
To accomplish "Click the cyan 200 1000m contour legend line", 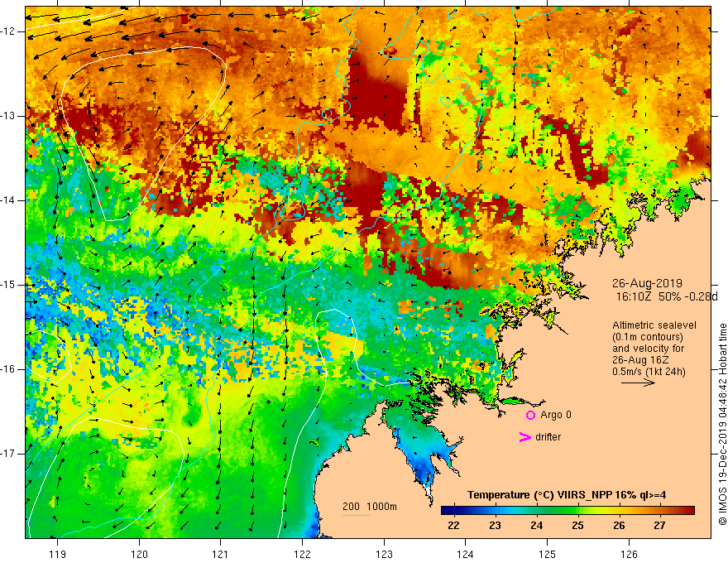I will pyautogui.click(x=356, y=515).
